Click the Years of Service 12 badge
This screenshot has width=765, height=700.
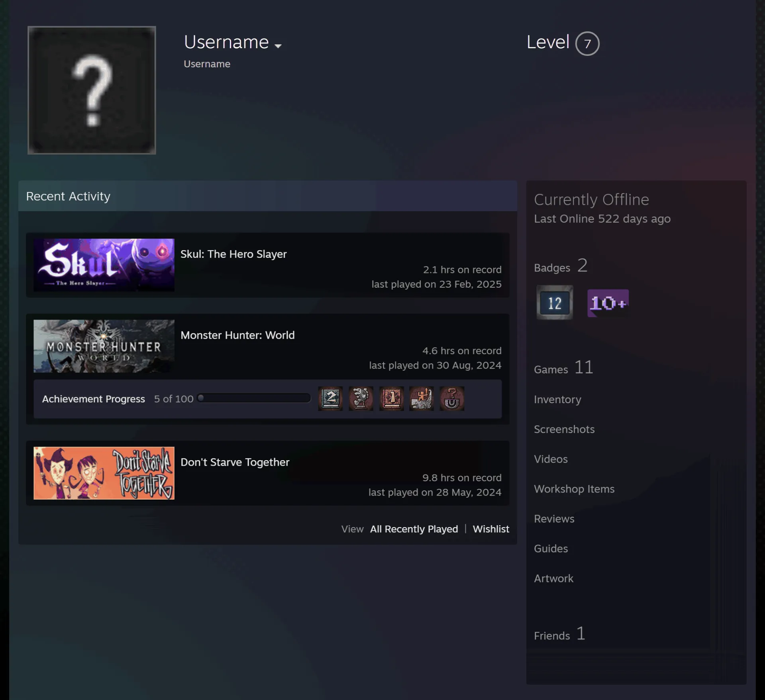(x=555, y=302)
